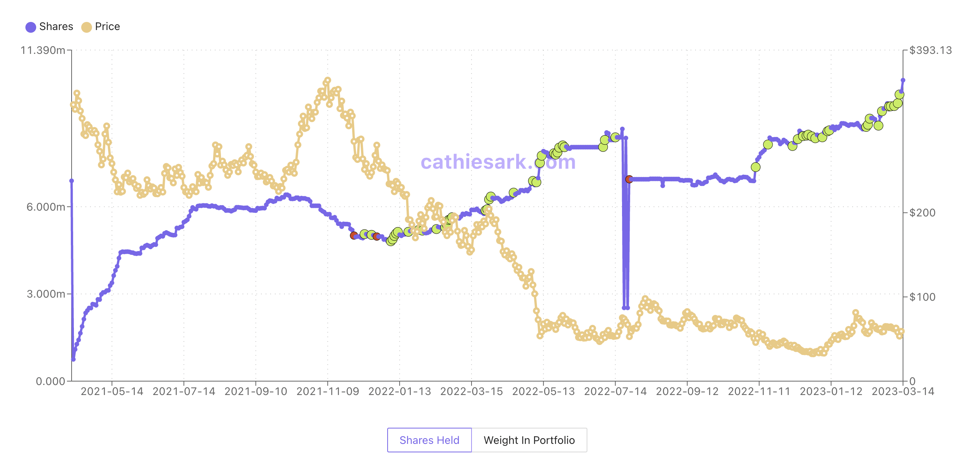Click the 2022-09-12 date axis label
Image resolution: width=980 pixels, height=472 pixels.
click(687, 392)
